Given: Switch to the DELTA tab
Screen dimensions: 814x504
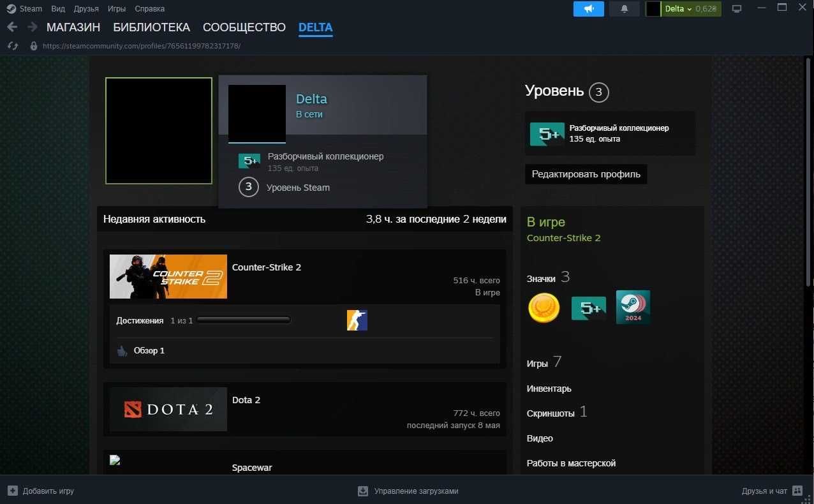Looking at the screenshot, I should pyautogui.click(x=315, y=27).
